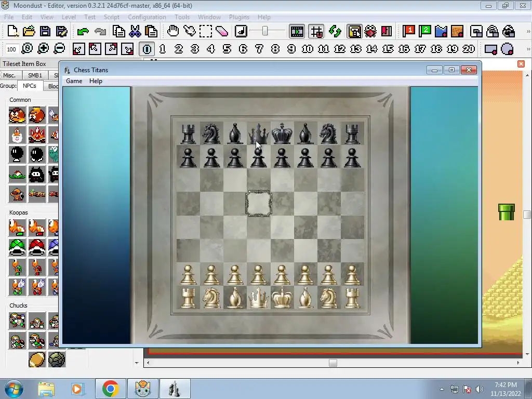Switch to section 15
The width and height of the screenshot is (532, 399).
point(388,49)
